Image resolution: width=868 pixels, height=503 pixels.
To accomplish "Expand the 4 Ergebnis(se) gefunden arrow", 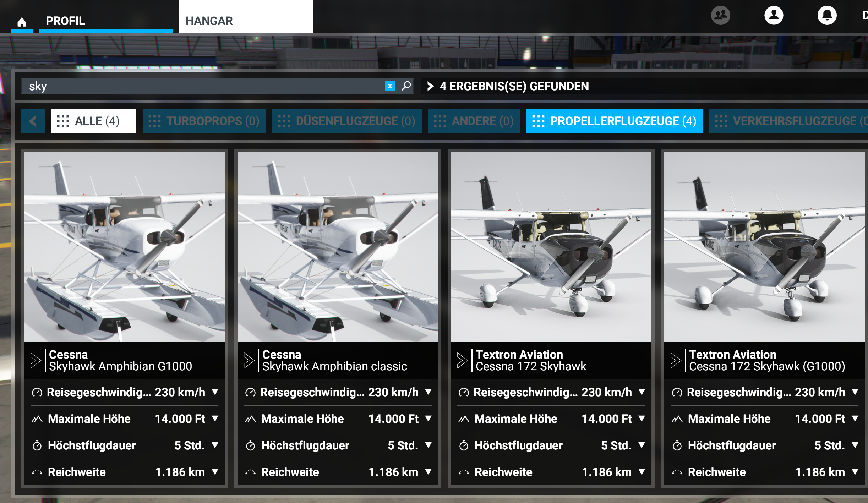I will (430, 86).
